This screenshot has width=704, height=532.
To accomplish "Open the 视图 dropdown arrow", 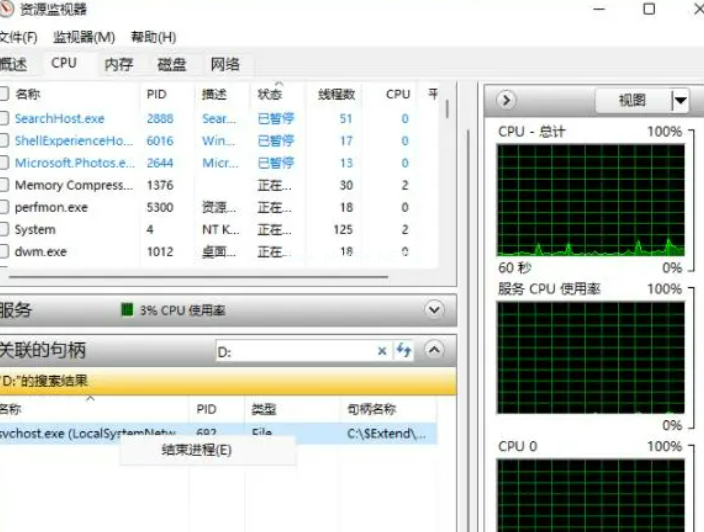I will [680, 100].
